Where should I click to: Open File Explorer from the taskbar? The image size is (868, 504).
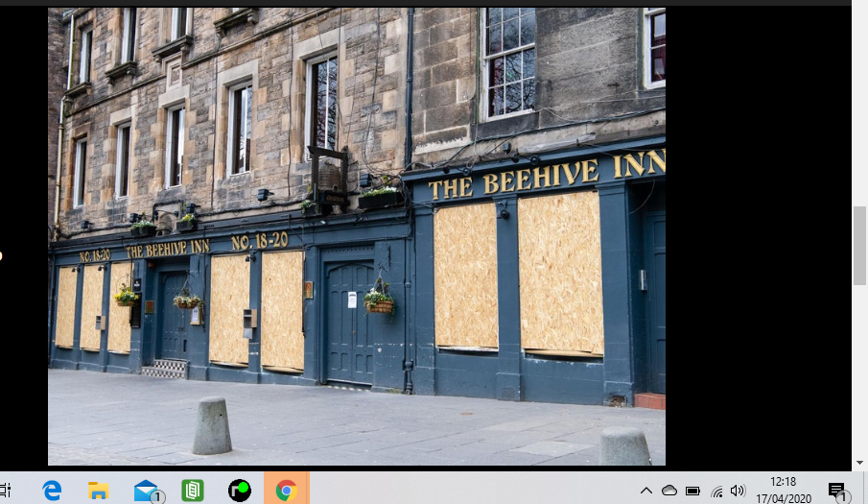(98, 491)
